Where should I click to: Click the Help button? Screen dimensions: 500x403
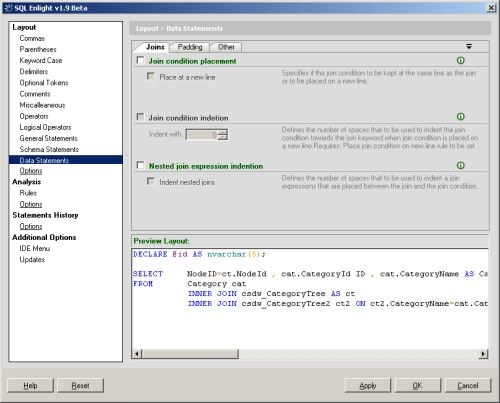click(30, 386)
